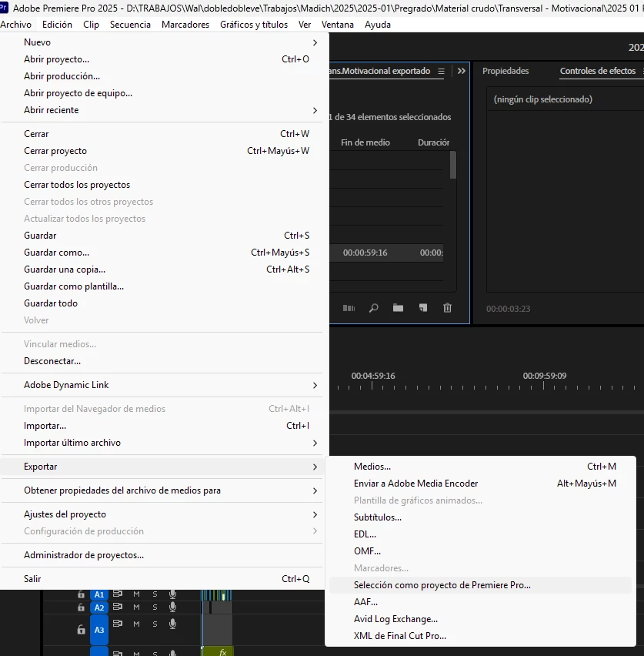This screenshot has height=656, width=644.
Task: Open the Edición menu
Action: pos(57,25)
